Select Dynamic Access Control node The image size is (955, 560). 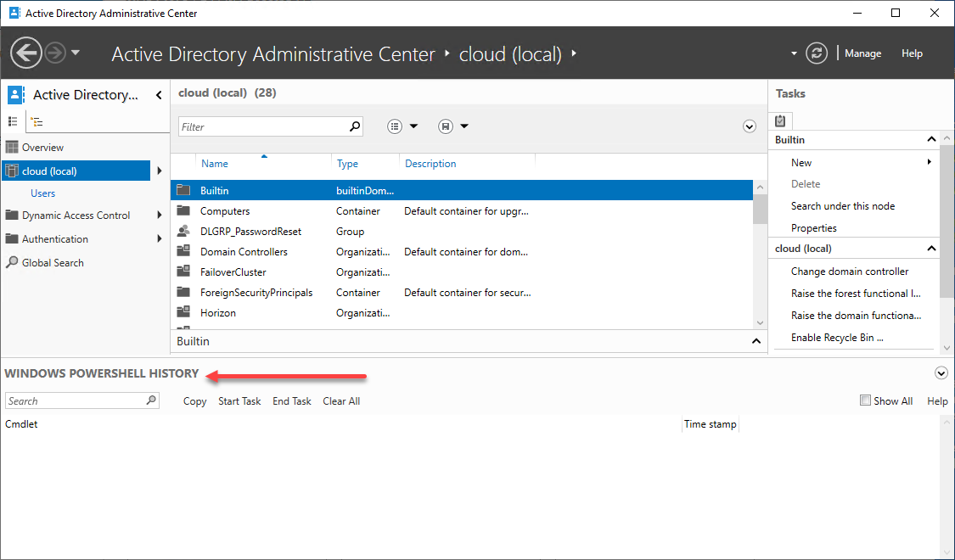76,215
